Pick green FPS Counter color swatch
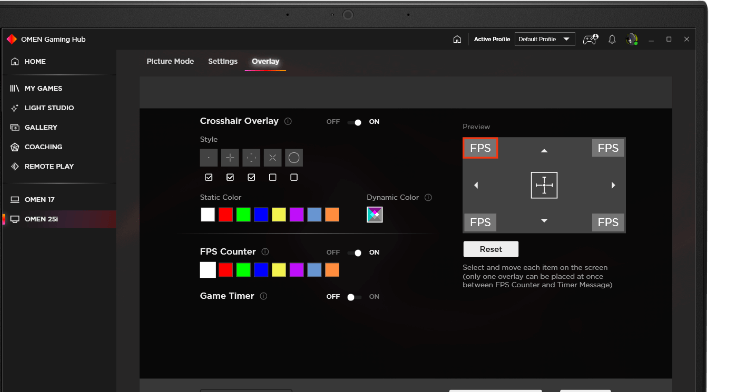 [x=243, y=270]
